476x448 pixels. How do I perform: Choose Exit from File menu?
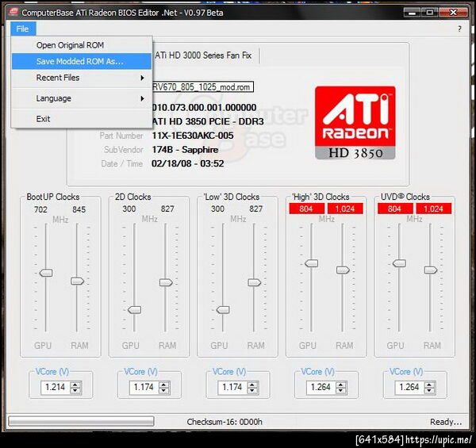82,119
